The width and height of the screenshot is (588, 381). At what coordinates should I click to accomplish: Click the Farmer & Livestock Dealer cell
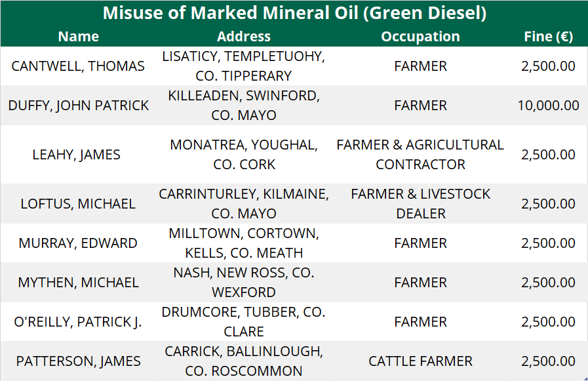[420, 204]
